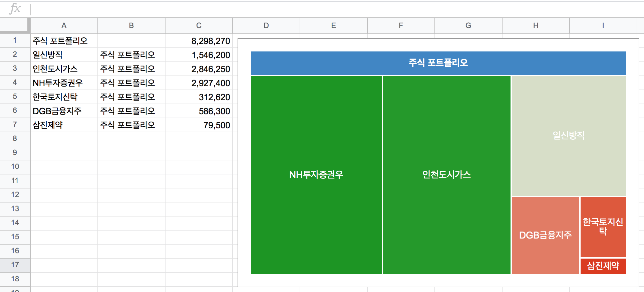Select row 6 header
The image size is (644, 292).
(x=15, y=111)
